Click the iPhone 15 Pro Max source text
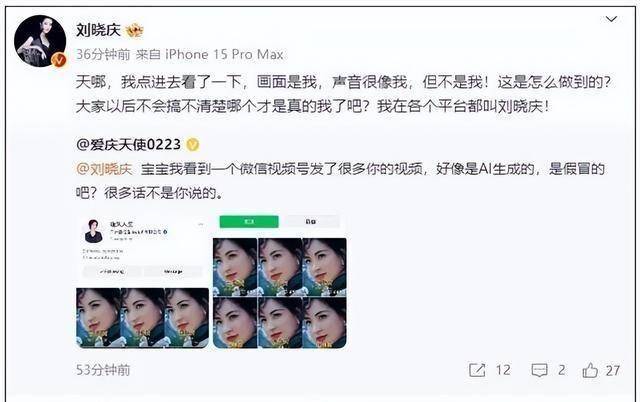The image size is (640, 402). coord(224,54)
